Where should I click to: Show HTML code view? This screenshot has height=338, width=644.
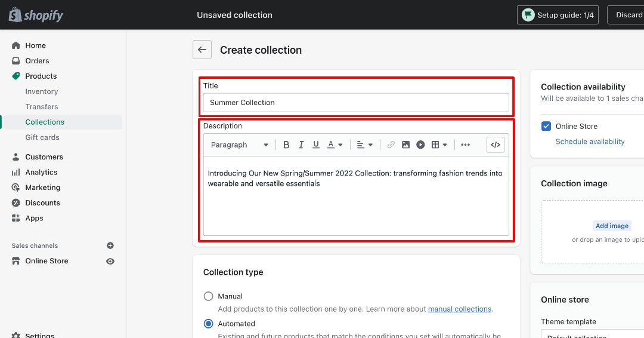point(496,145)
